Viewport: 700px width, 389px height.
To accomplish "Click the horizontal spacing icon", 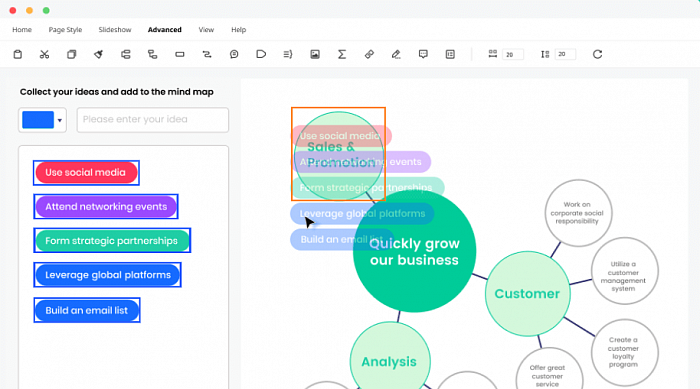I will click(492, 54).
